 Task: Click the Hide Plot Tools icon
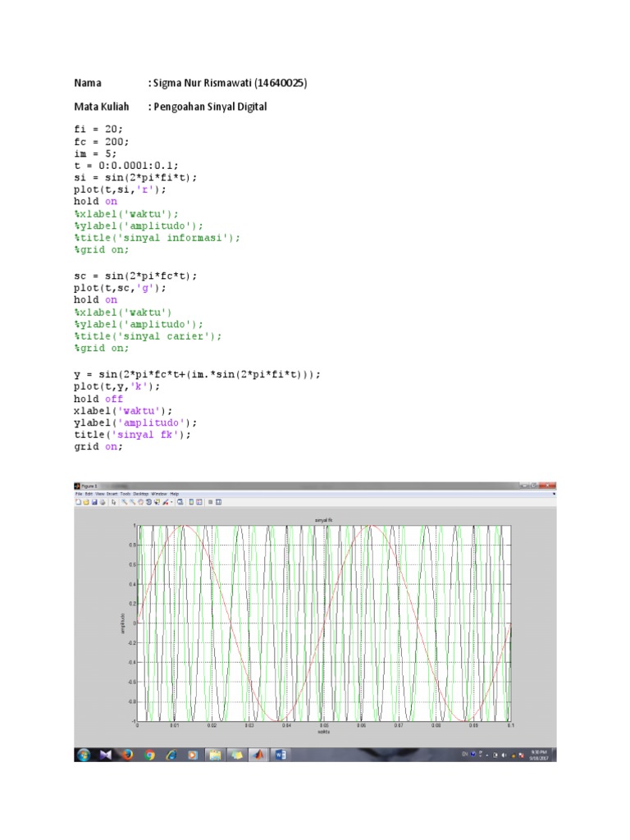(210, 502)
